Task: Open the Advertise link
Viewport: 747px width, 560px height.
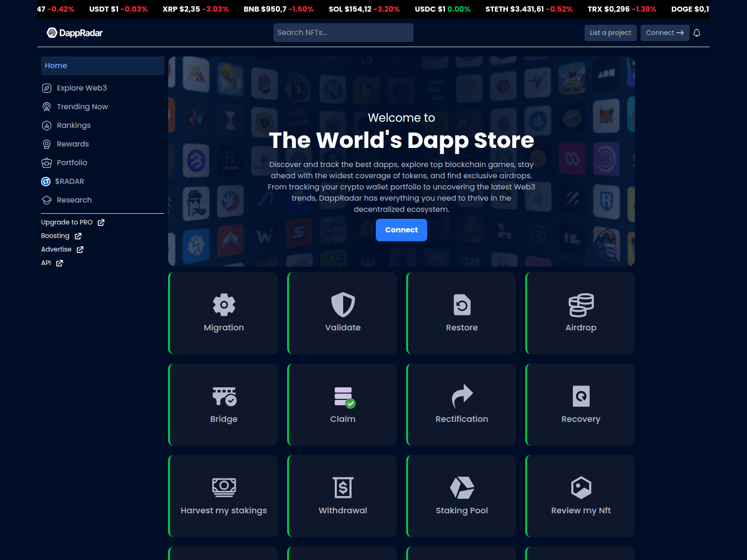Action: (56, 250)
